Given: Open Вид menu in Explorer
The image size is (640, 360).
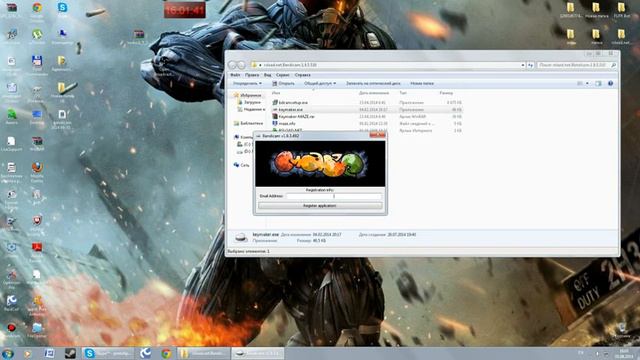Looking at the screenshot, I should (267, 75).
